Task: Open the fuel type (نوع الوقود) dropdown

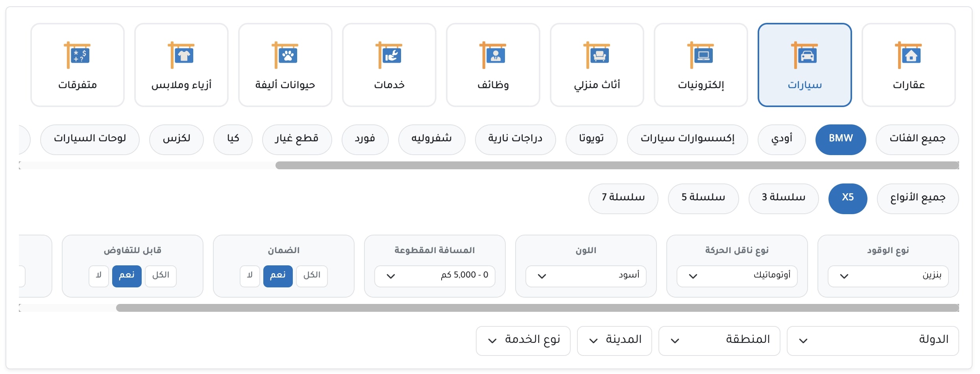Action: [x=888, y=276]
